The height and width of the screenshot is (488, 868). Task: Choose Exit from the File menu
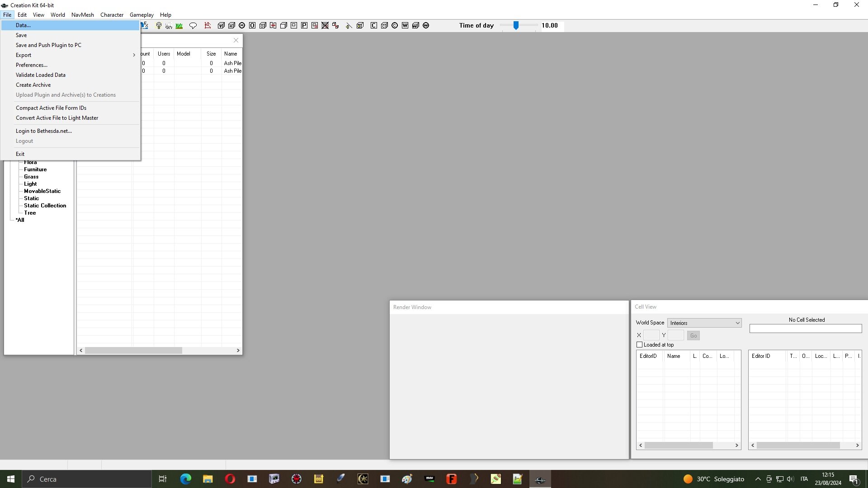point(71,154)
